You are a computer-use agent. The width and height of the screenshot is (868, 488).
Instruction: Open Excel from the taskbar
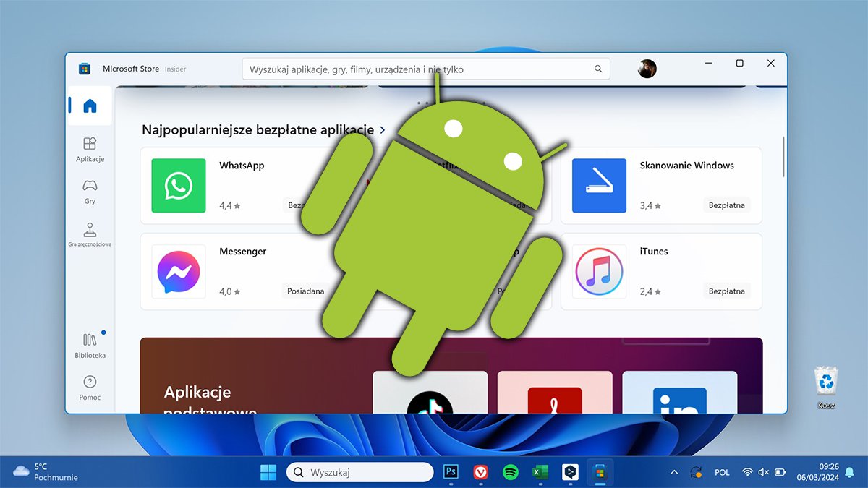click(x=540, y=472)
